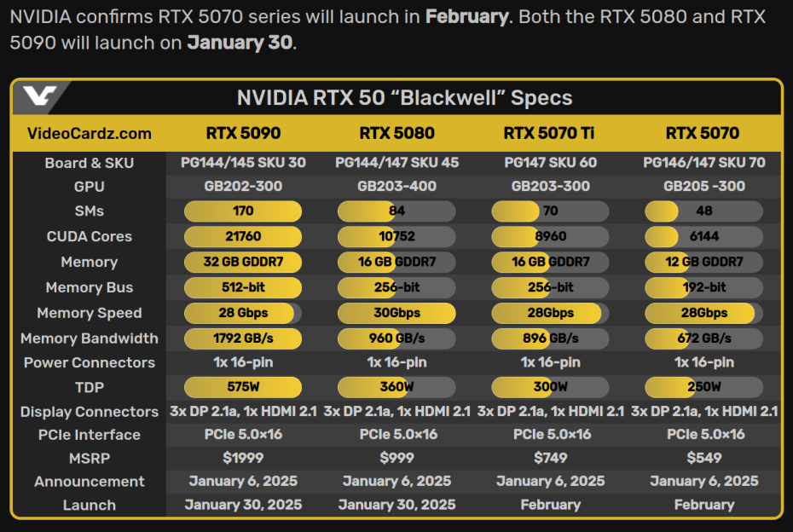Click the PG146/147 SKU 70 board cell
The image size is (793, 532).
[x=703, y=163]
